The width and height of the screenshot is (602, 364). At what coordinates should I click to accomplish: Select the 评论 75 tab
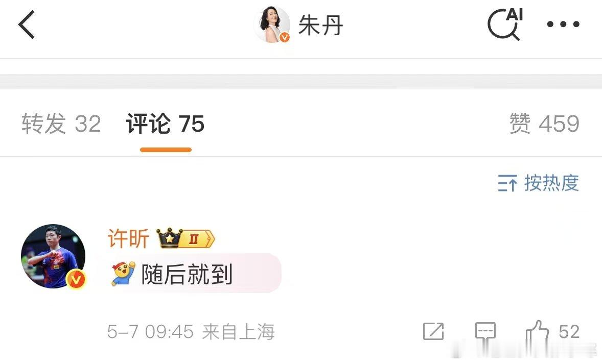[x=165, y=124]
